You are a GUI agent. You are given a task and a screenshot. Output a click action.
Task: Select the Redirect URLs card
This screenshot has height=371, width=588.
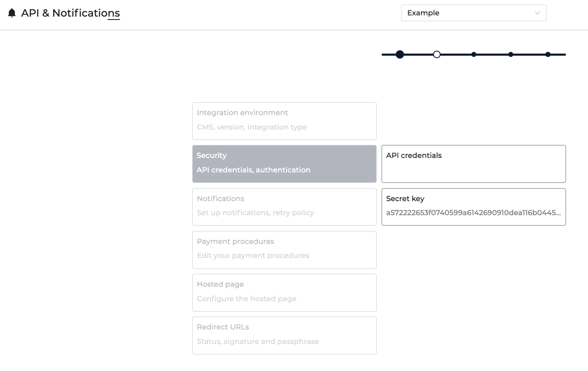click(x=284, y=335)
